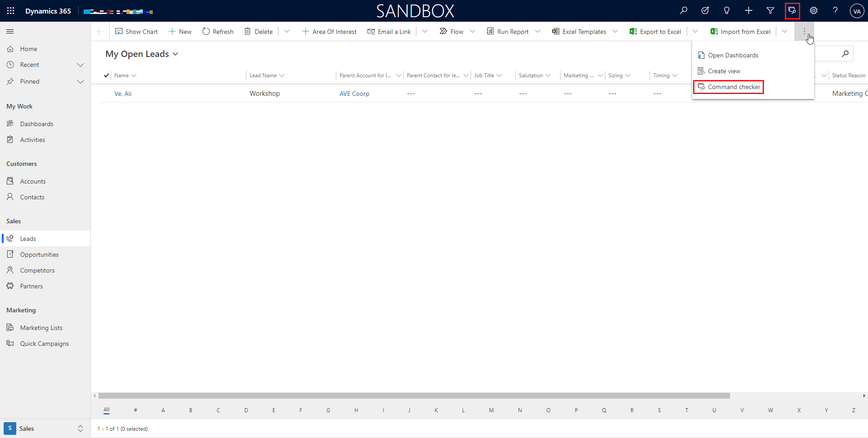The image size is (868, 438).
Task: Open the lead record Ve, Ali
Action: click(x=123, y=93)
